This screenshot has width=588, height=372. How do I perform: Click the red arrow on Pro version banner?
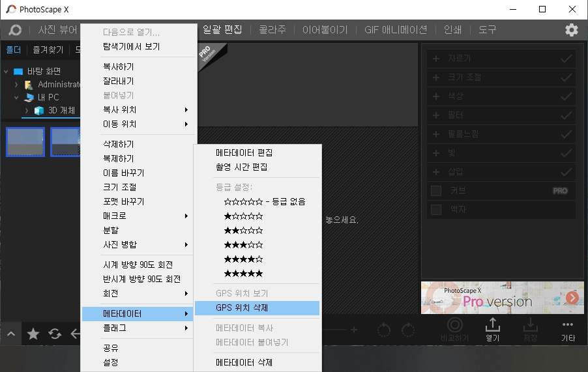(x=572, y=298)
